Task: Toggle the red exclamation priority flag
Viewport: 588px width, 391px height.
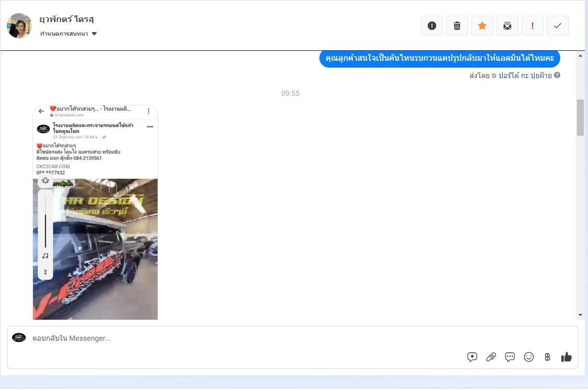Action: 532,26
